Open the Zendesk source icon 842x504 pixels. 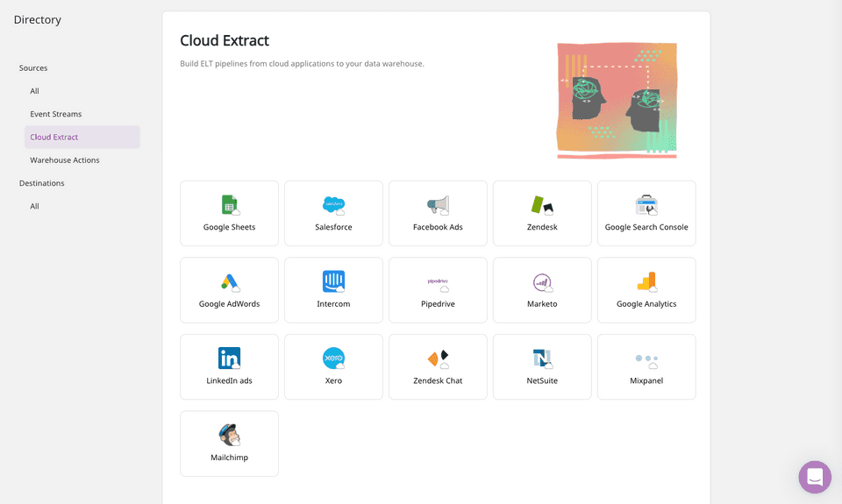[542, 205]
